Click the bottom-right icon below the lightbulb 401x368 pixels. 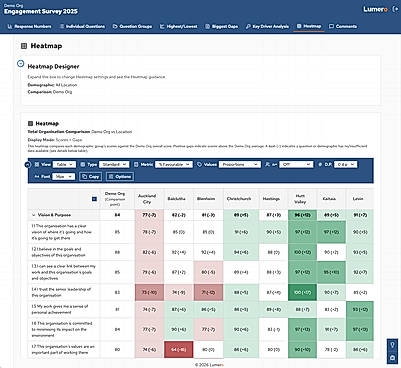pos(393,358)
